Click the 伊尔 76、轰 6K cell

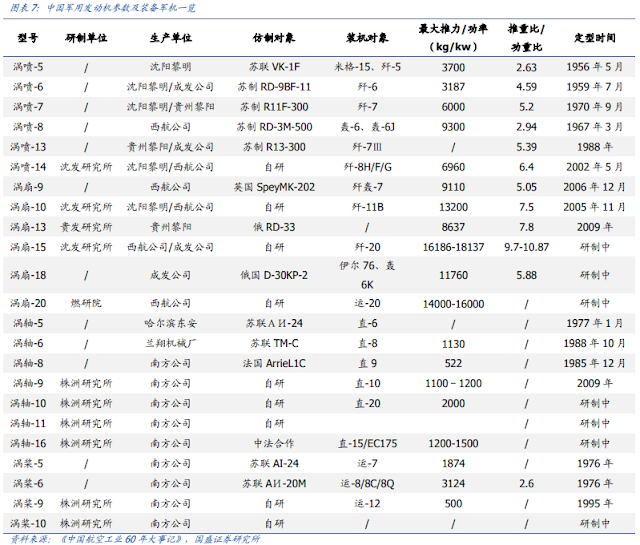367,275
